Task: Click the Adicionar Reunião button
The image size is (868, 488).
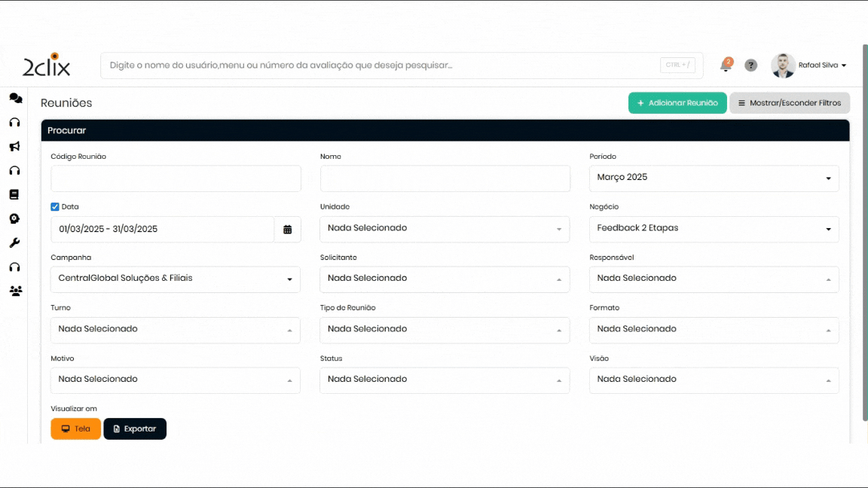Action: coord(677,103)
